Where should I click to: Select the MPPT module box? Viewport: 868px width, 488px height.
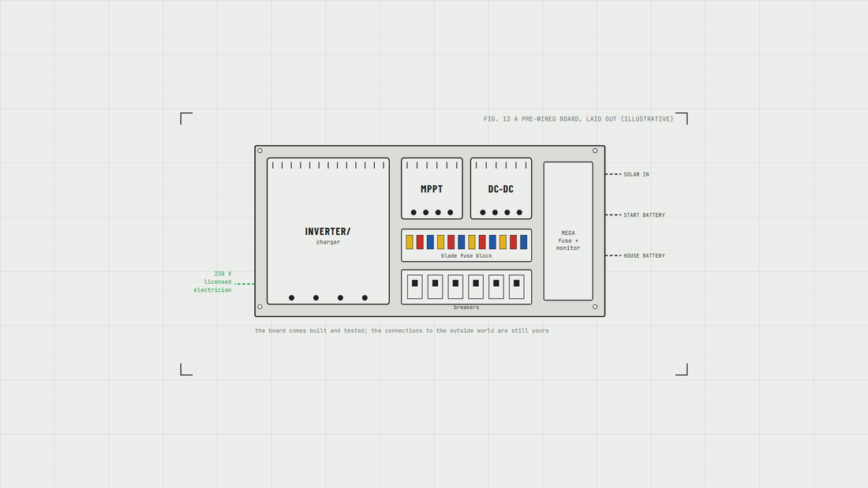432,188
